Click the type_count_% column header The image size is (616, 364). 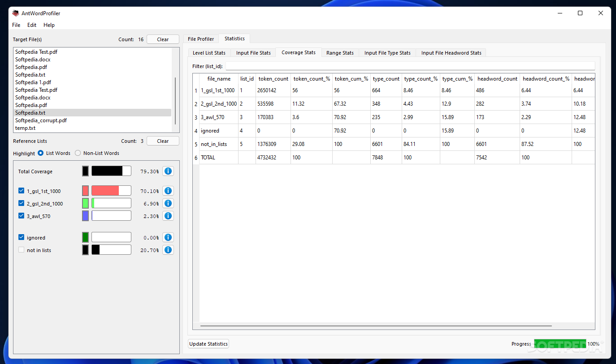421,79
